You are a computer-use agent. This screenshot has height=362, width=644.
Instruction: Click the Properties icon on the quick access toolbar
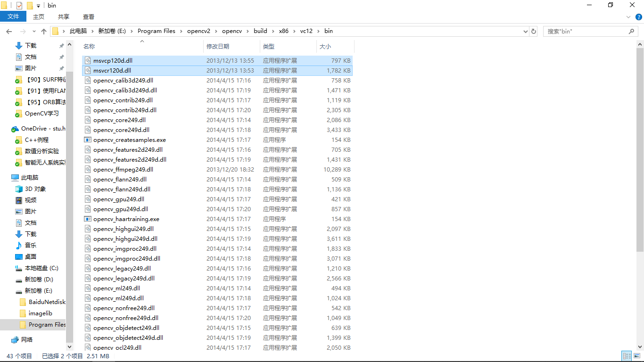tap(19, 5)
